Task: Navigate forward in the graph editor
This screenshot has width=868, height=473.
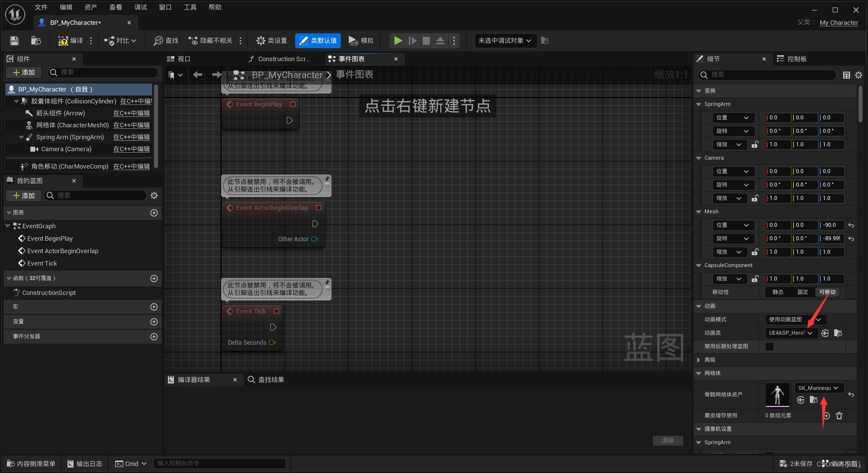Action: click(217, 75)
